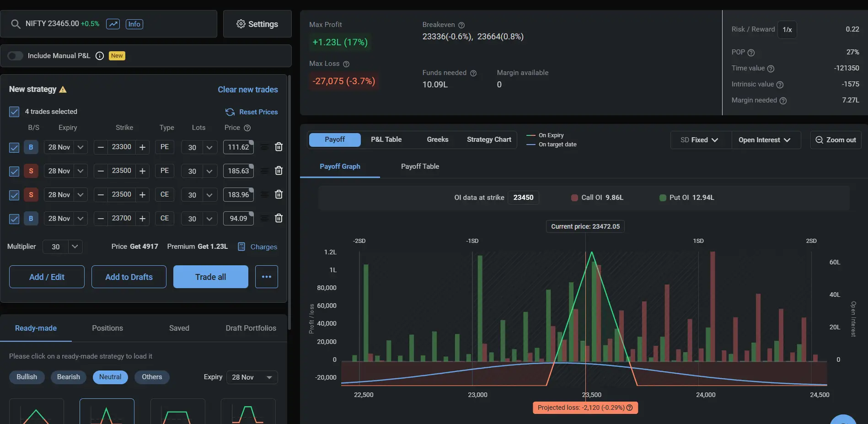Increase strike on 23500 CE row
This screenshot has height=424, width=868.
(x=142, y=195)
